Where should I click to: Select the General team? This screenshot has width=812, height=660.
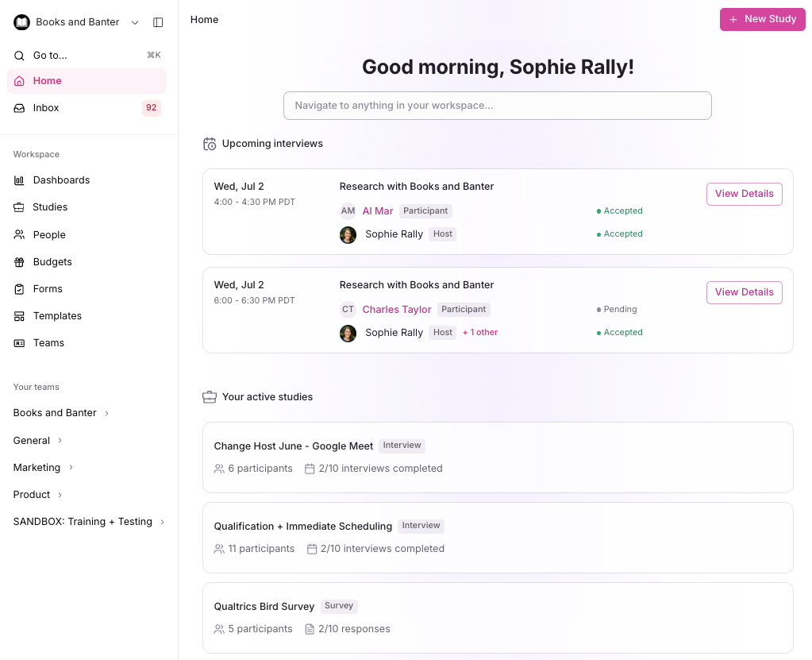coord(32,440)
